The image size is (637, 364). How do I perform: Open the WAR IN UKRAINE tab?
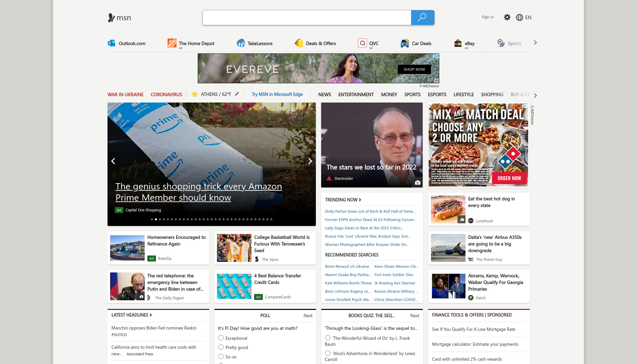click(125, 95)
